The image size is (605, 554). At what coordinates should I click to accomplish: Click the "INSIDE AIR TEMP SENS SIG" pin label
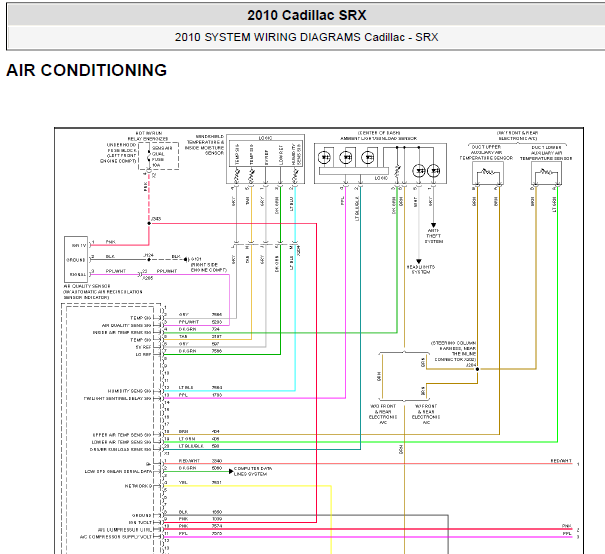point(122,333)
